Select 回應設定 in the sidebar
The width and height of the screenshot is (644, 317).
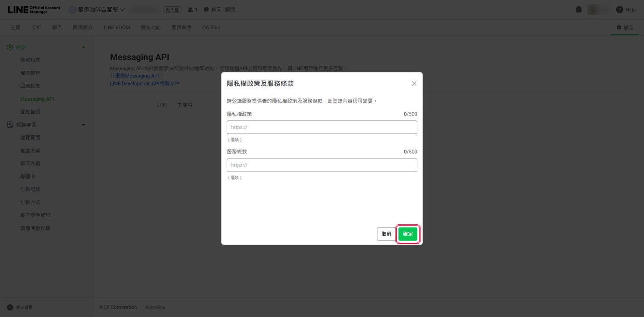tap(30, 86)
